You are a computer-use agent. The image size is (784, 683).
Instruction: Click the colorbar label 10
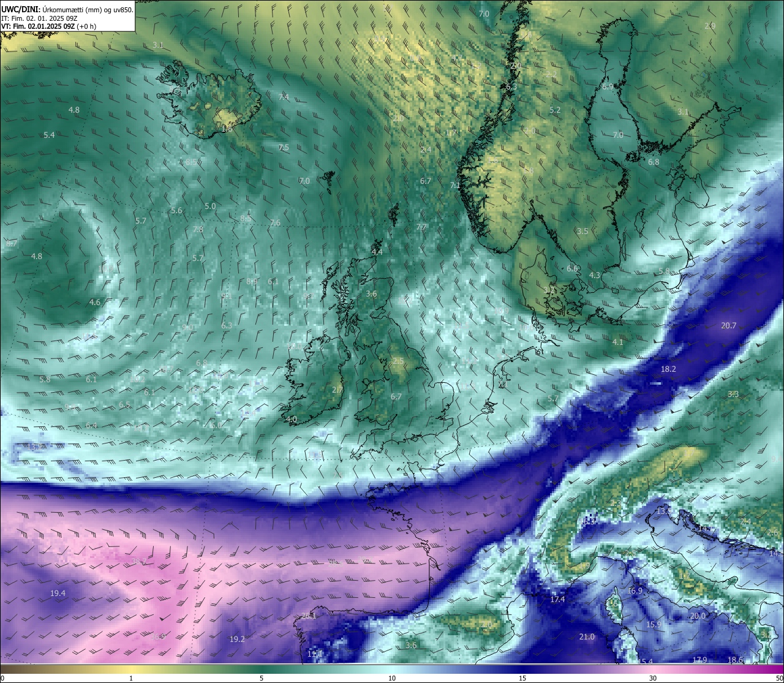392,678
